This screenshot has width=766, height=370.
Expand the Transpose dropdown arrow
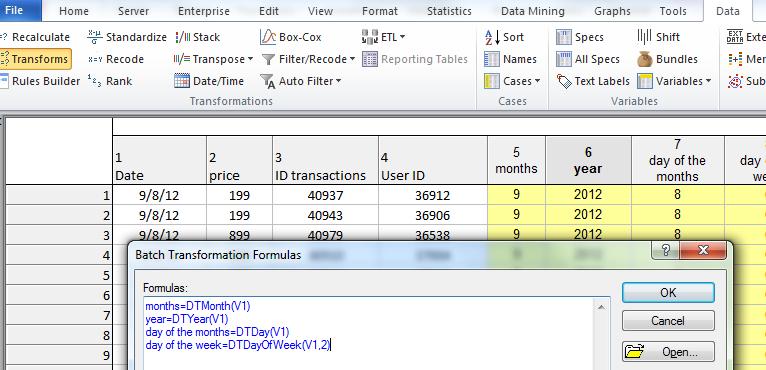coord(250,60)
